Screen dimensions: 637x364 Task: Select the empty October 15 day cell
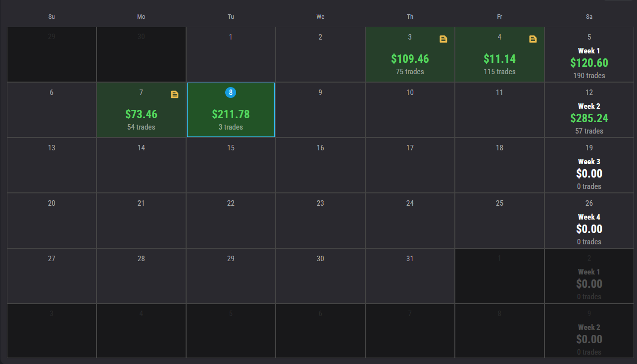(231, 165)
